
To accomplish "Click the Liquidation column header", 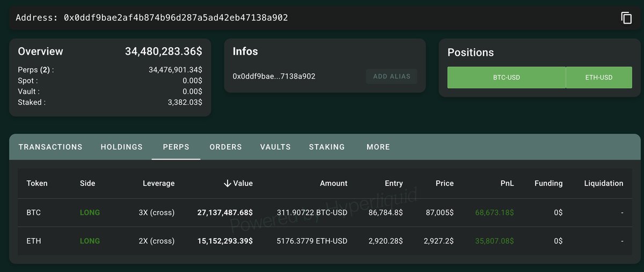I will coord(603,183).
